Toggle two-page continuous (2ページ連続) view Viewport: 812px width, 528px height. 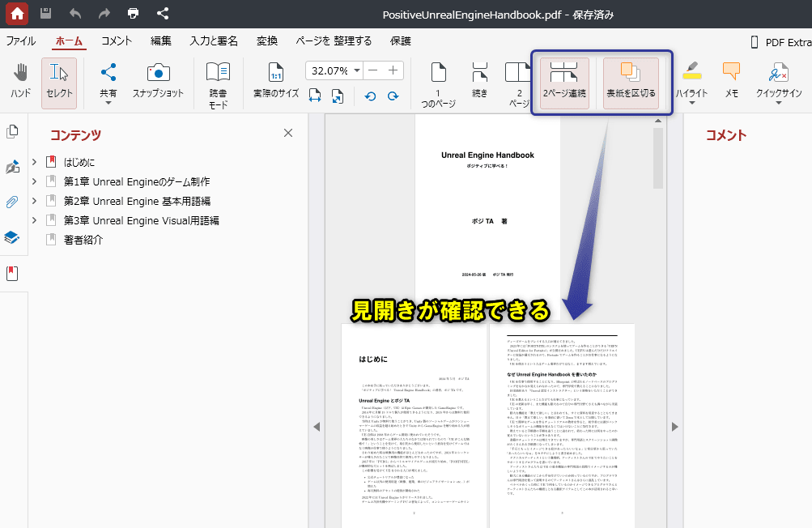[x=564, y=83]
